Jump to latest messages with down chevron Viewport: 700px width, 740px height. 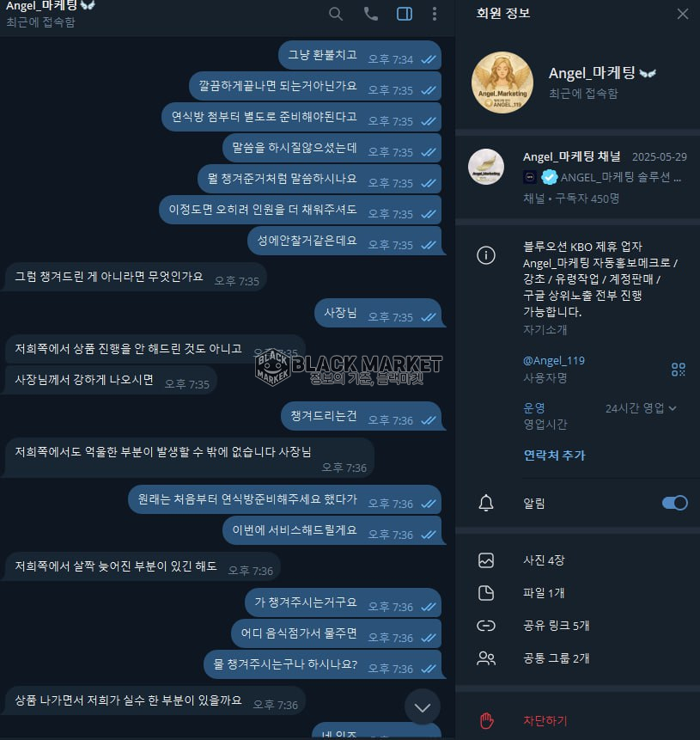423,707
